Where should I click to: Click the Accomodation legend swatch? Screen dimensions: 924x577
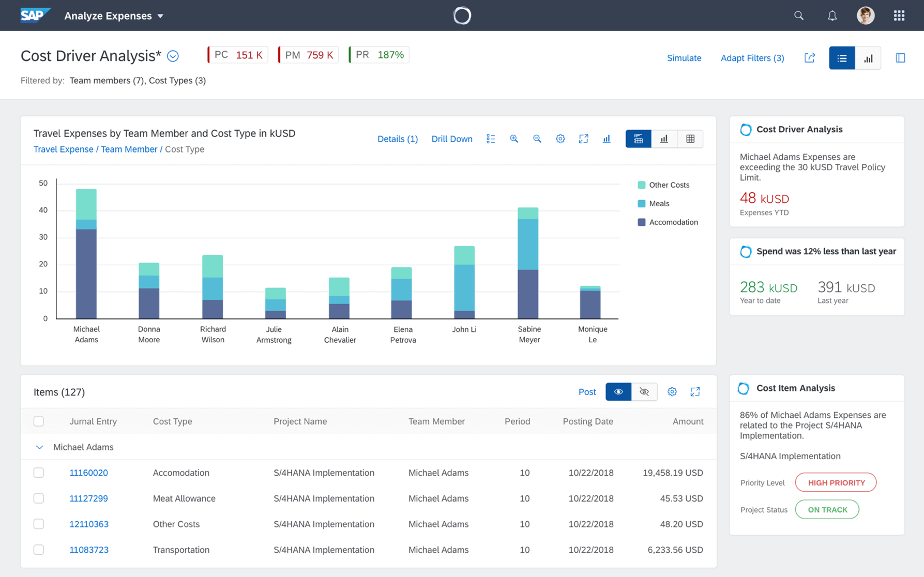pyautogui.click(x=642, y=222)
